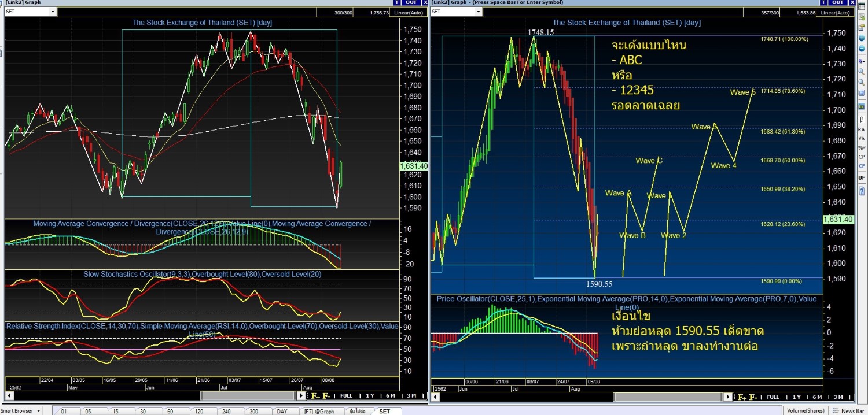Open the SET symbol dropdown in left window
This screenshot has width=868, height=415.
coord(53,12)
